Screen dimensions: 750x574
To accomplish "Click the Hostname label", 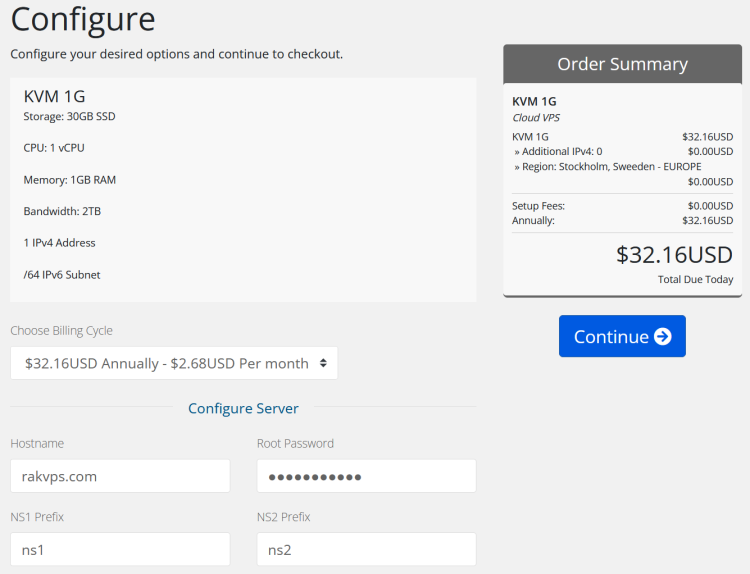I will coord(37,443).
